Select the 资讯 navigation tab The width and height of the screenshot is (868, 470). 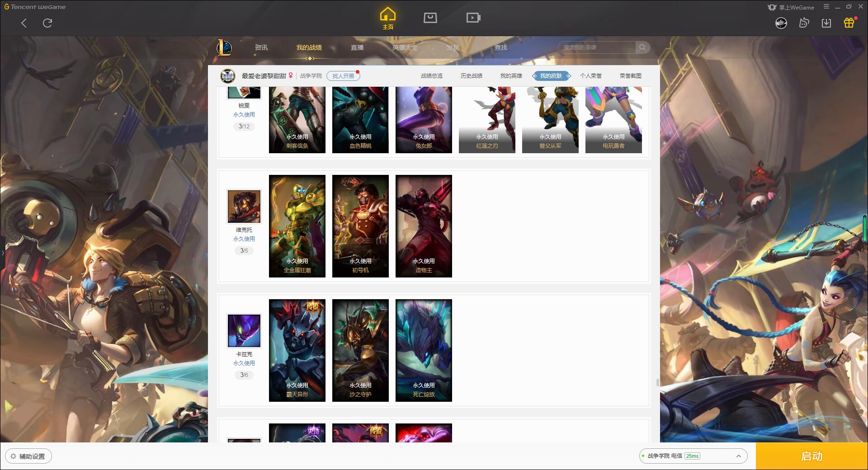[x=261, y=47]
